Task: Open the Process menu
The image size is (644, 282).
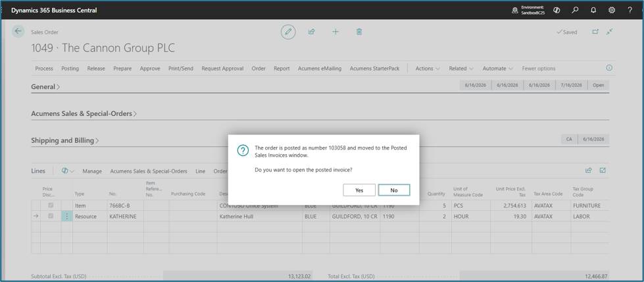Action: 44,69
